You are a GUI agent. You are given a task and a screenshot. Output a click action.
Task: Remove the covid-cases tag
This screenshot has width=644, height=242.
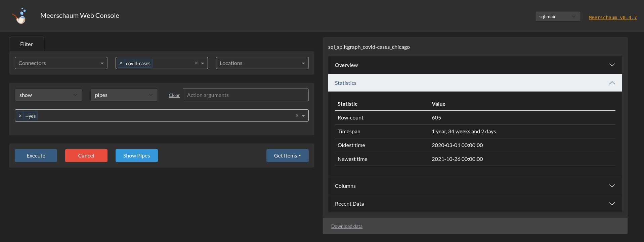[121, 63]
